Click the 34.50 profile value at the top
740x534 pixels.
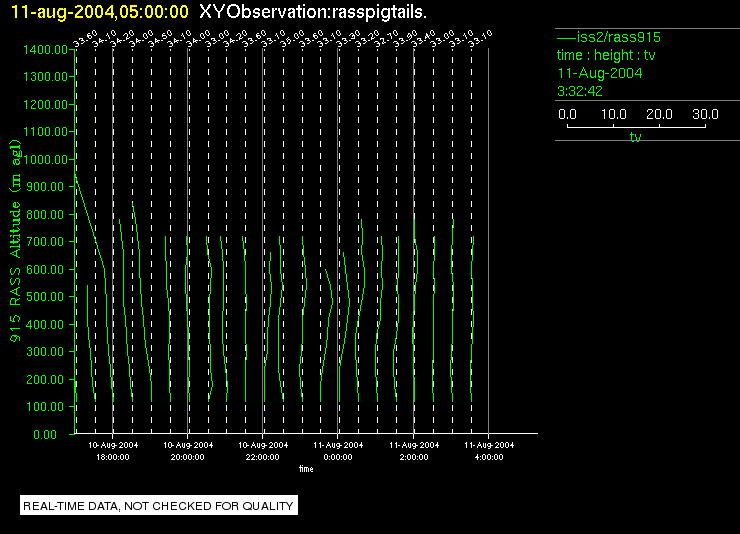tap(160, 39)
